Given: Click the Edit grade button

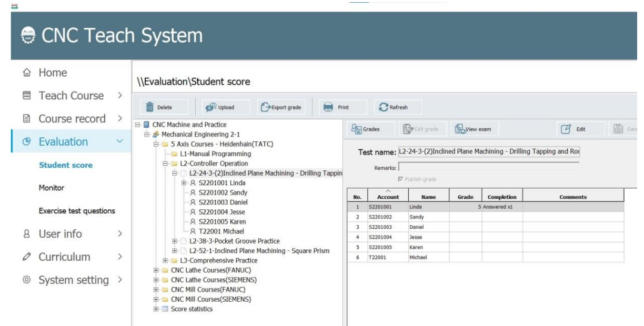Looking at the screenshot, I should point(423,129).
